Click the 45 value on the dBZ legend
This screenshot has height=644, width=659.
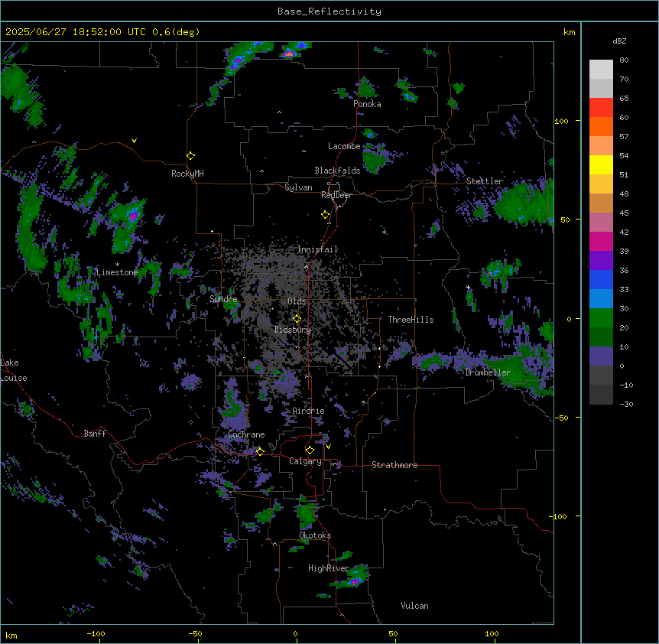pyautogui.click(x=624, y=213)
